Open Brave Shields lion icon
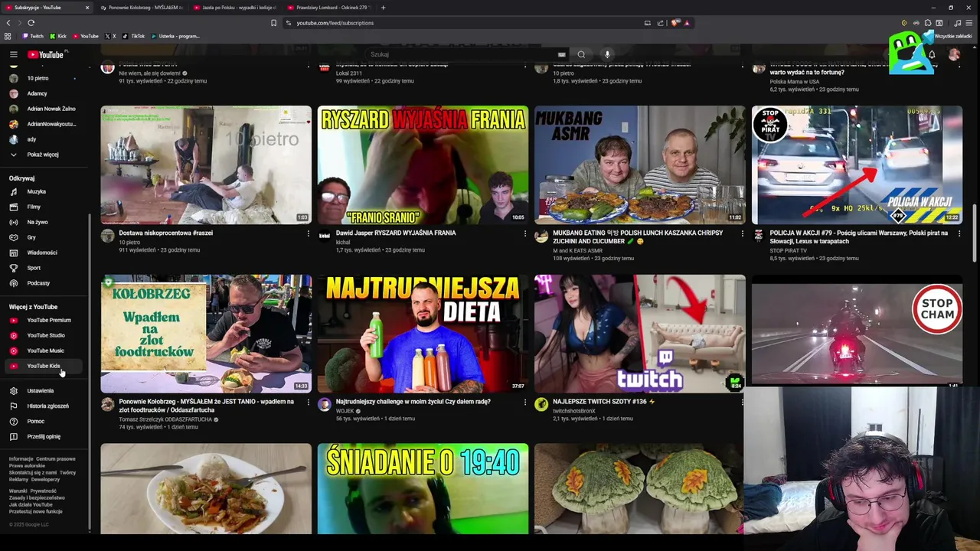 pyautogui.click(x=675, y=23)
